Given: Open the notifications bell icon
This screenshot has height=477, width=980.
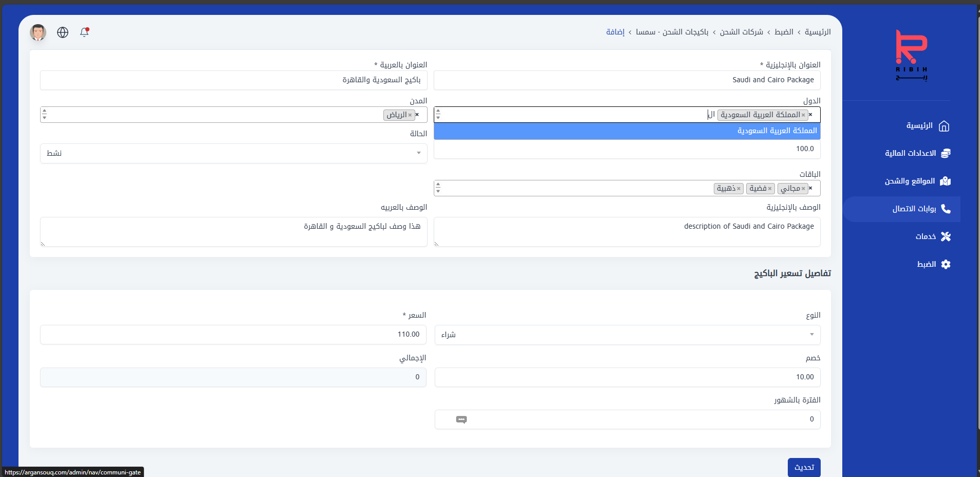Looking at the screenshot, I should coord(84,32).
